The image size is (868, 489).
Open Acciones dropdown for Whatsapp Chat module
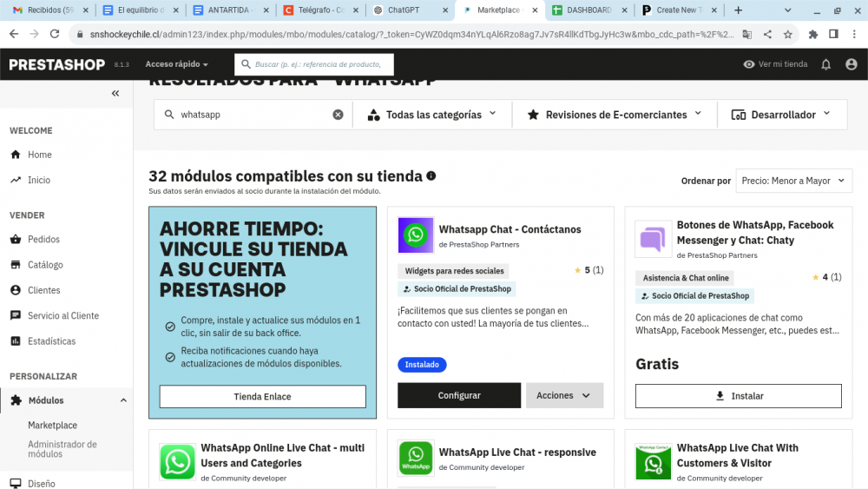[564, 395]
